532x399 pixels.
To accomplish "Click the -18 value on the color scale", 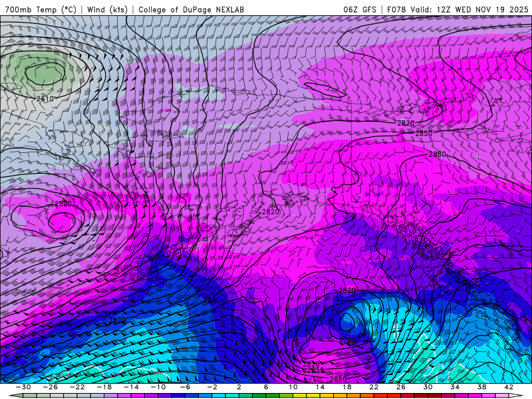I will pos(104,387).
